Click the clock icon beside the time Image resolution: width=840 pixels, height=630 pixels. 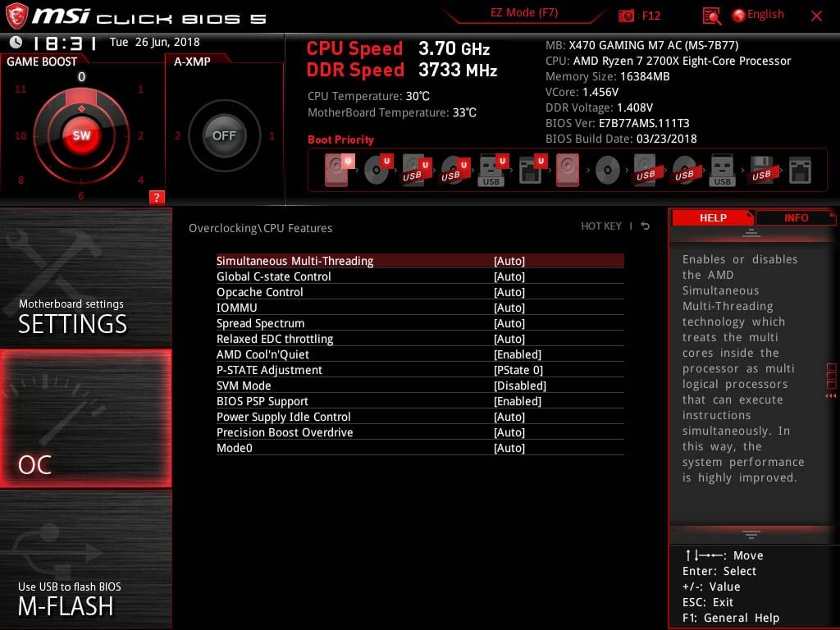tap(16, 42)
